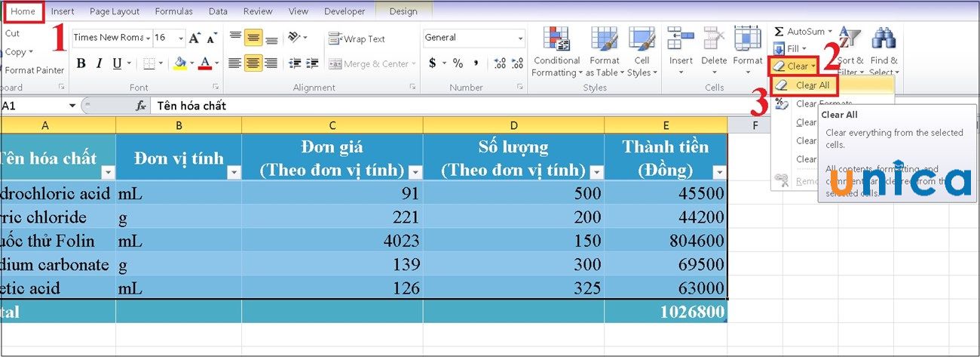This screenshot has width=980, height=357.
Task: Click the Percent Style icon
Action: pyautogui.click(x=458, y=63)
